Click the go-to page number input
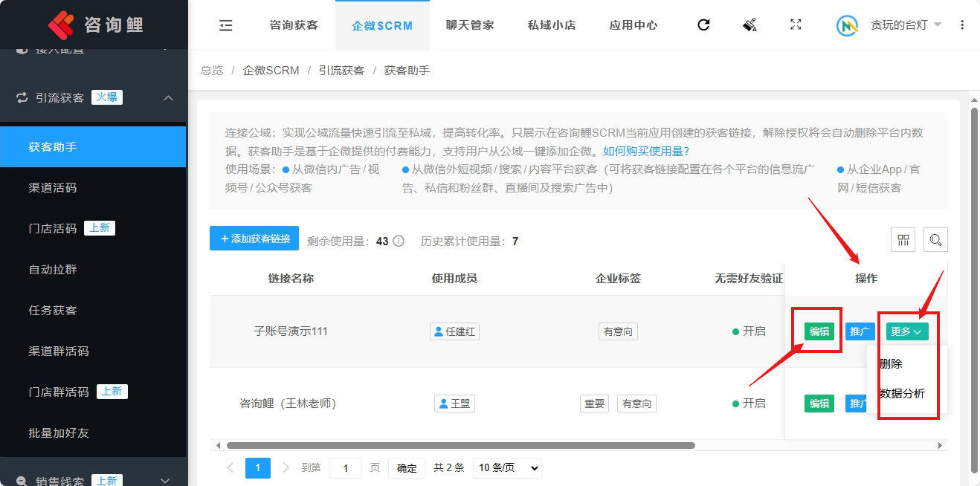The image size is (980, 486). click(x=346, y=468)
